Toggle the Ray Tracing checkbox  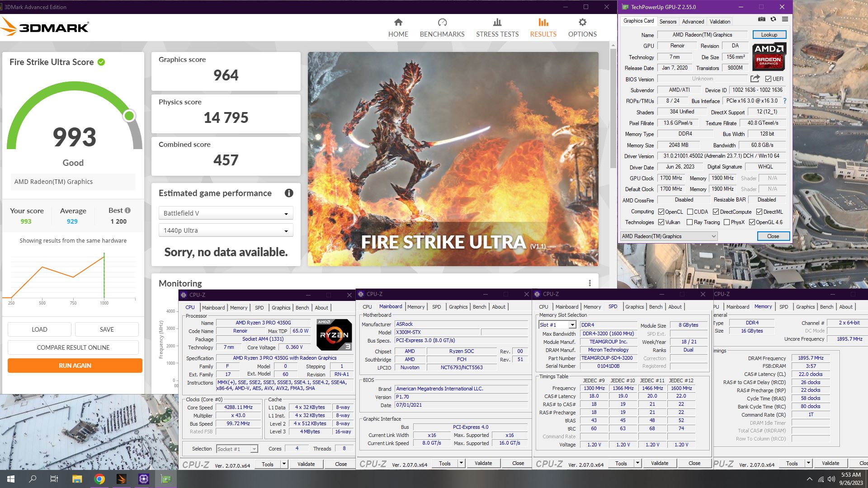(689, 222)
